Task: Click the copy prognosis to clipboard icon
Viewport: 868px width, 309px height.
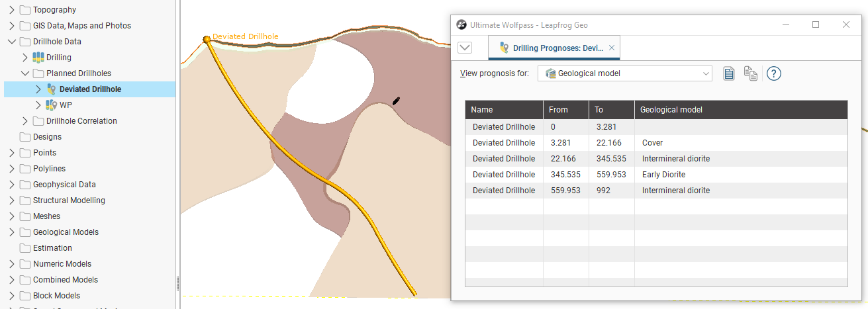Action: tap(751, 73)
